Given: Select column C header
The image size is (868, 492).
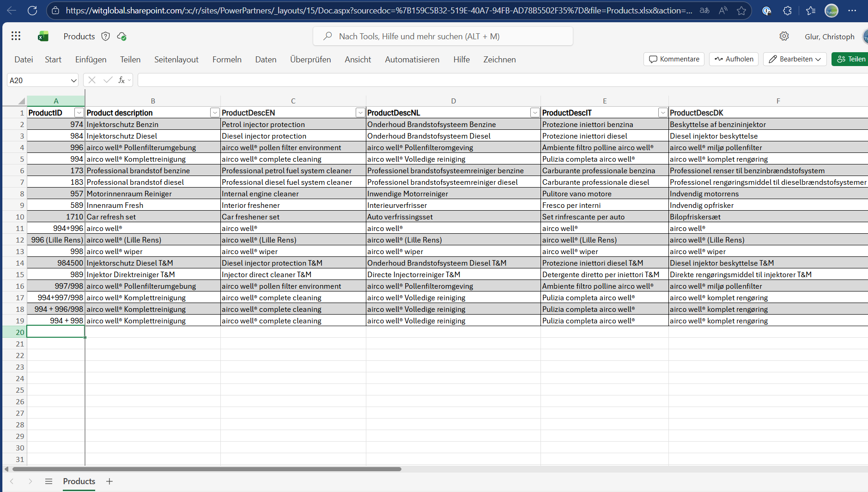Looking at the screenshot, I should (293, 101).
